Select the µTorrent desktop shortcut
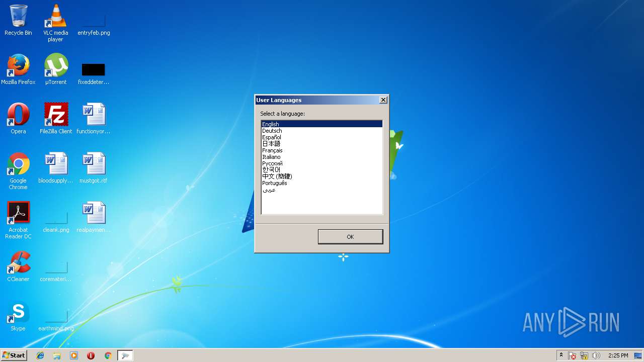The height and width of the screenshot is (362, 644). coord(55,69)
